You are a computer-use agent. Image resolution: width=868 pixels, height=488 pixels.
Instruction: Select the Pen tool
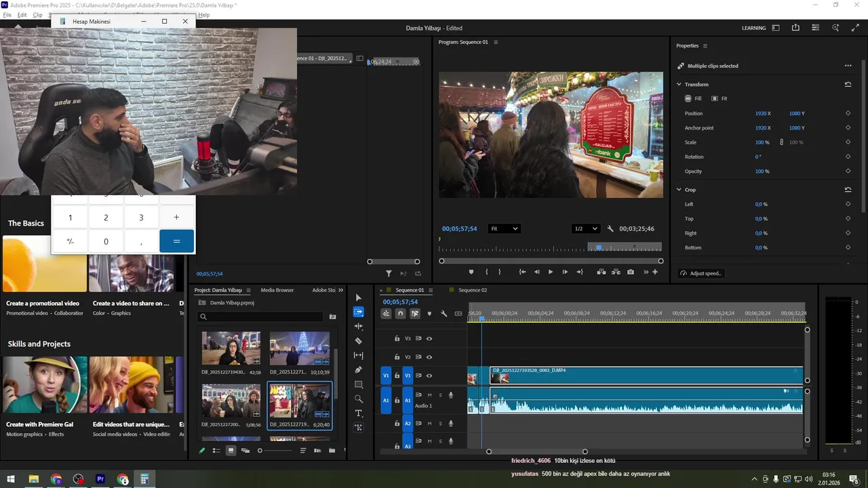pos(359,370)
